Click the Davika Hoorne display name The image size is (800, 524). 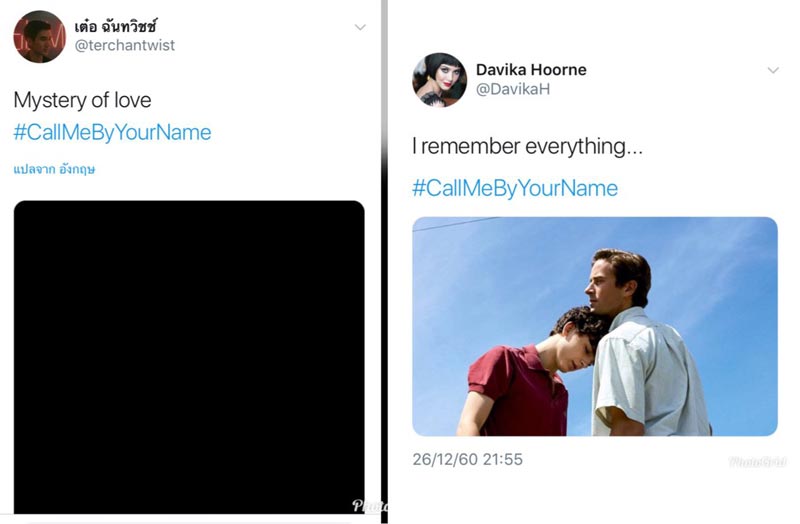click(x=531, y=70)
